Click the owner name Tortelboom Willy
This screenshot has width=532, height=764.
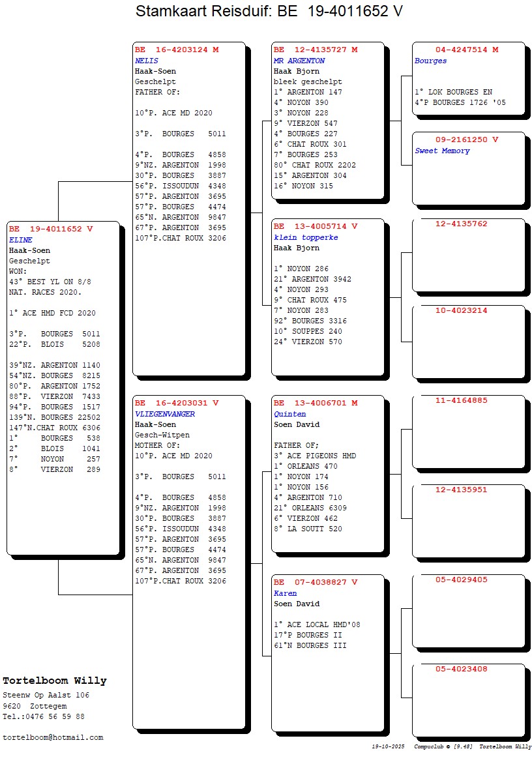[55, 681]
